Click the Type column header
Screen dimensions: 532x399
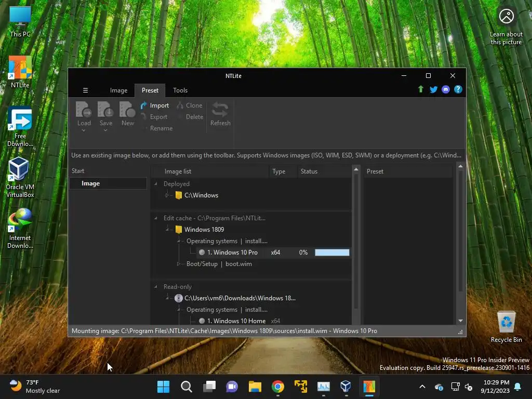click(x=283, y=171)
